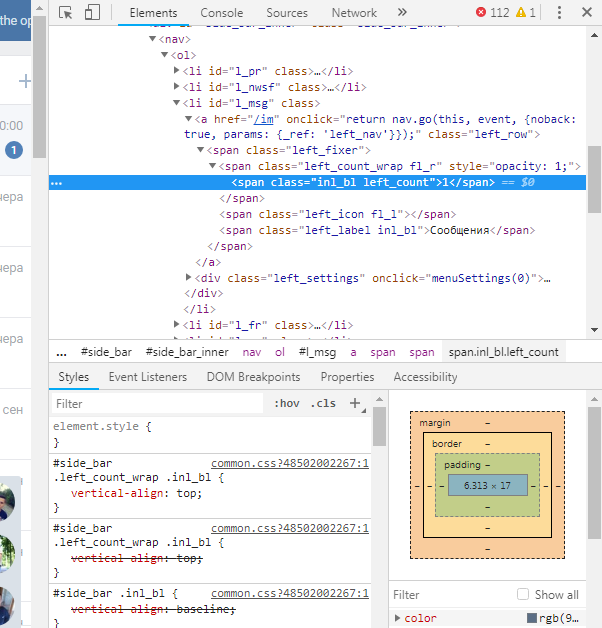Click the yellow warning count icon
Screen dimensions: 602x628
521,13
